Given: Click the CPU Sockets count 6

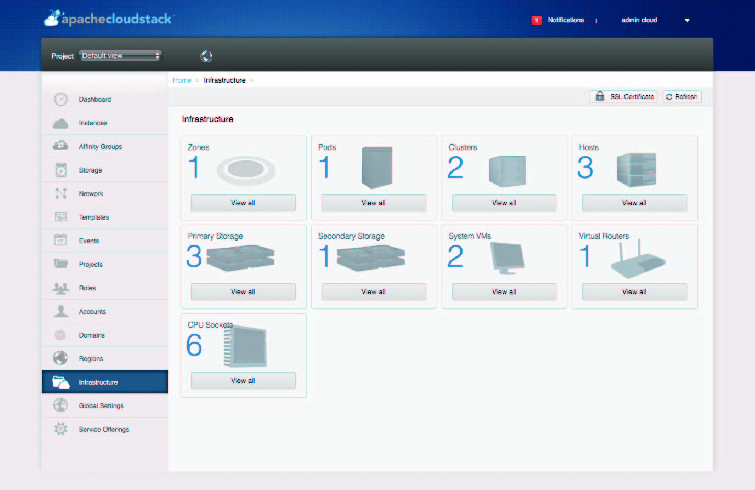Looking at the screenshot, I should (194, 345).
